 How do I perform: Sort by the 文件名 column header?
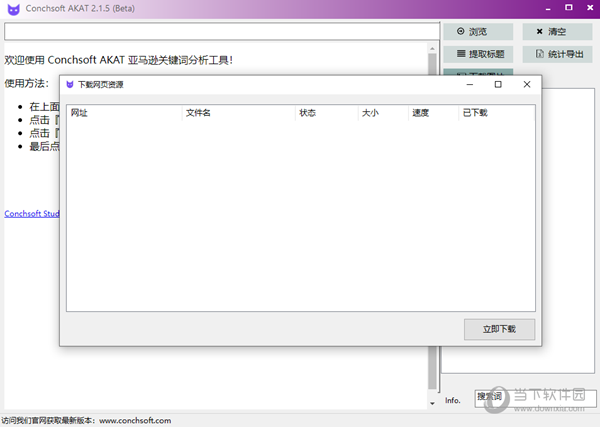(238, 113)
